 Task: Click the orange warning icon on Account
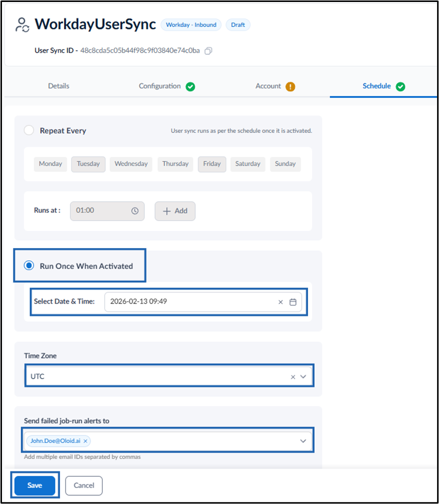pos(290,87)
